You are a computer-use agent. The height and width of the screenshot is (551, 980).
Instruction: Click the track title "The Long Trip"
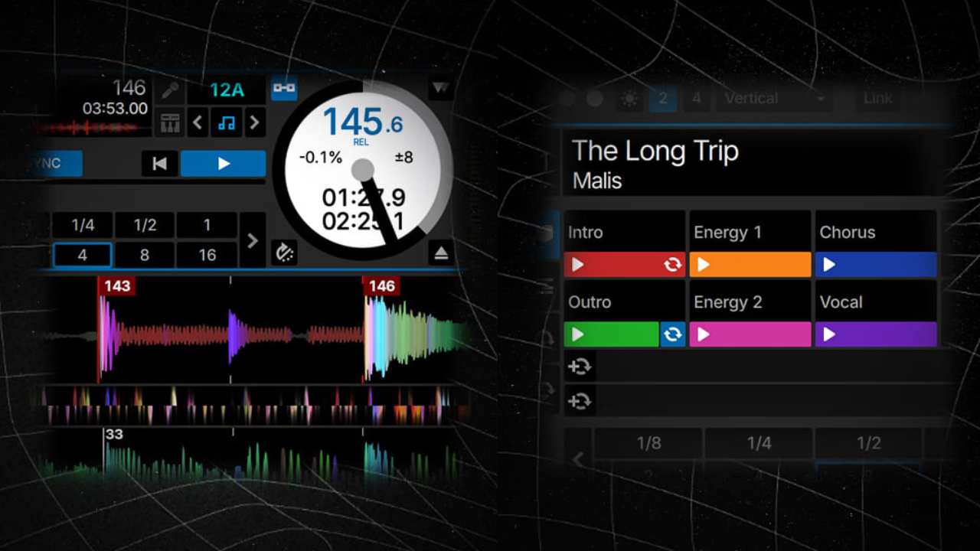point(655,151)
